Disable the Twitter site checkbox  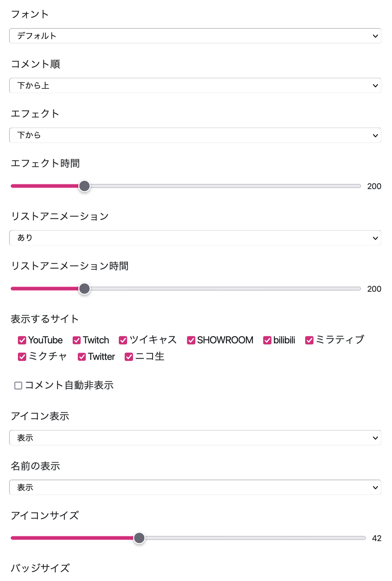[x=82, y=357]
